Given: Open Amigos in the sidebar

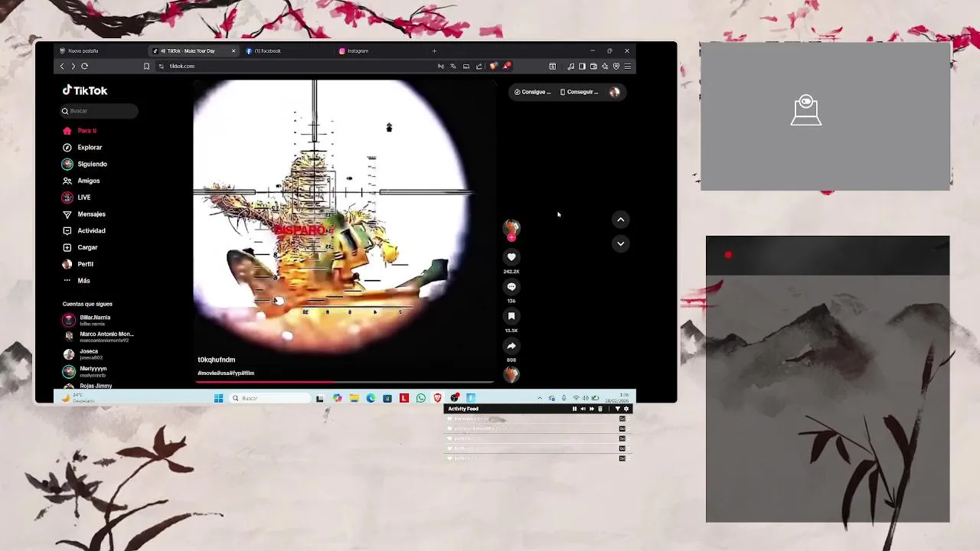Looking at the screenshot, I should [x=81, y=181].
